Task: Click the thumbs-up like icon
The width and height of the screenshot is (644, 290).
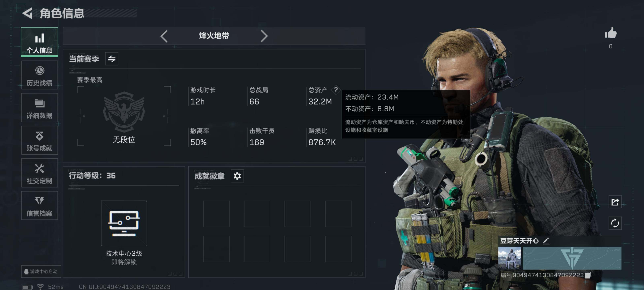Action: tap(611, 33)
